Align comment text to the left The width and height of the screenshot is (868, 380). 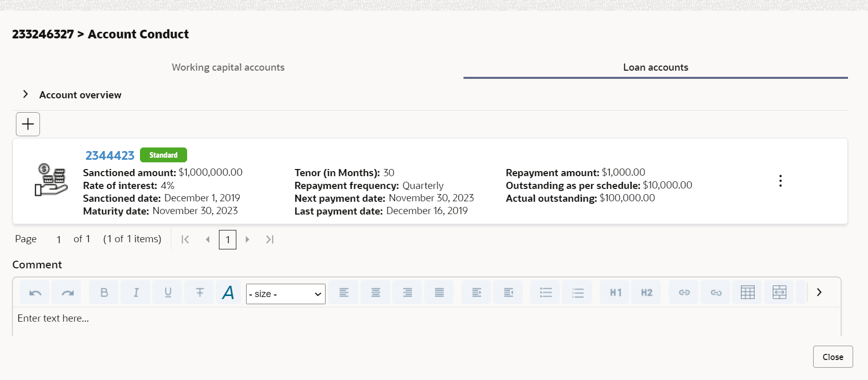344,292
